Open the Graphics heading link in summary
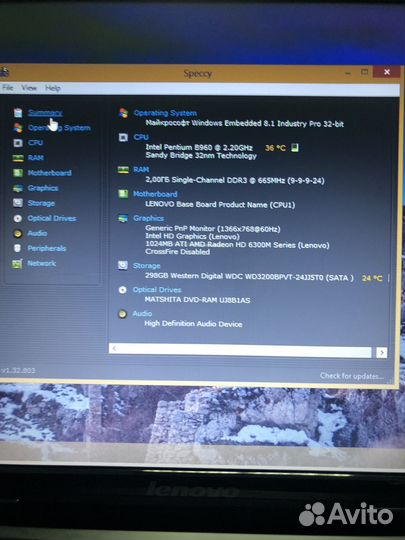This screenshot has width=405, height=540. coord(148,218)
